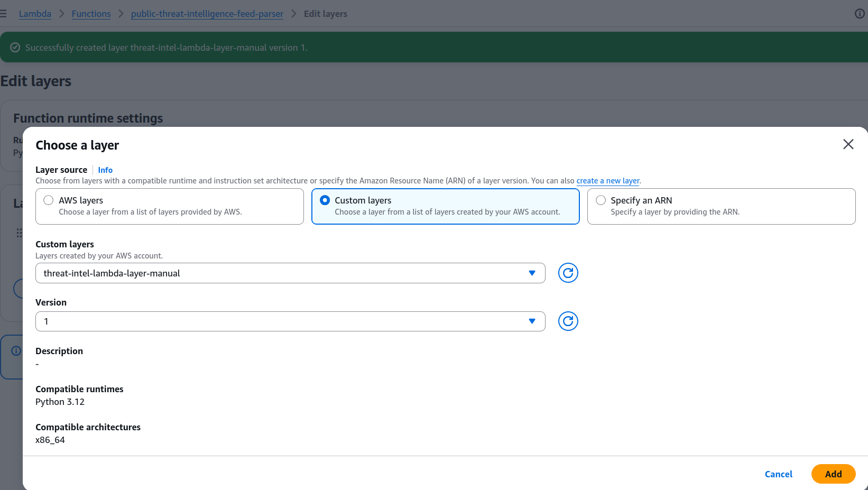Go to the Functions breadcrumb

pyautogui.click(x=91, y=14)
